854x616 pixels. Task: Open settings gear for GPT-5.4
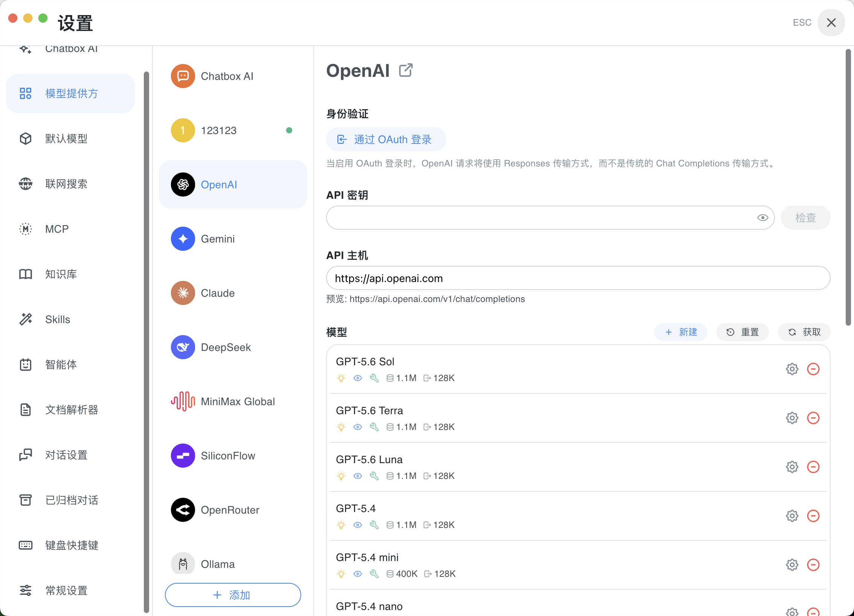[792, 516]
